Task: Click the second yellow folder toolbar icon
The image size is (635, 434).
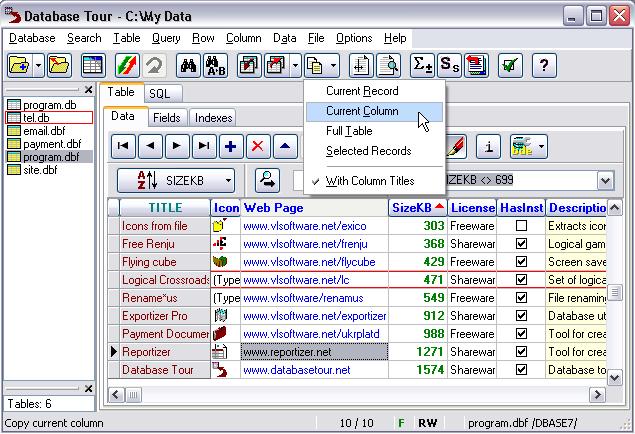Action: pyautogui.click(x=60, y=65)
